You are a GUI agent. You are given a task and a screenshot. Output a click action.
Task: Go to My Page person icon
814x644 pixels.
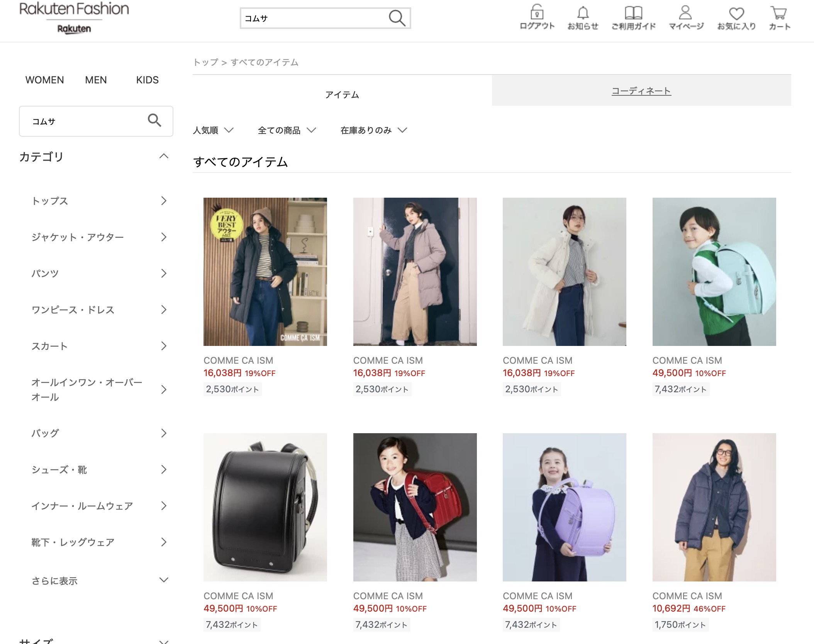coord(685,13)
